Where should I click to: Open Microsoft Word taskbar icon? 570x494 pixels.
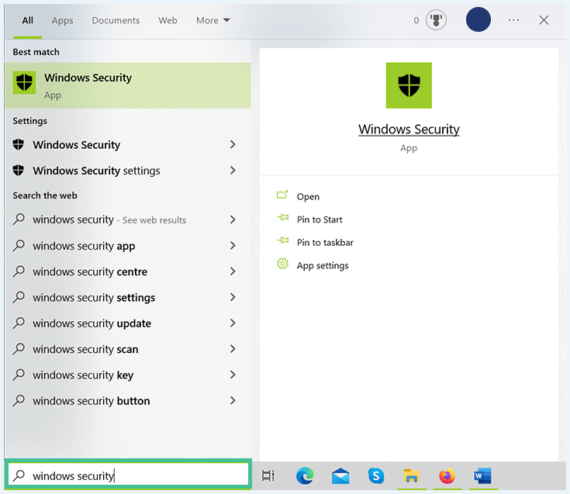point(482,476)
